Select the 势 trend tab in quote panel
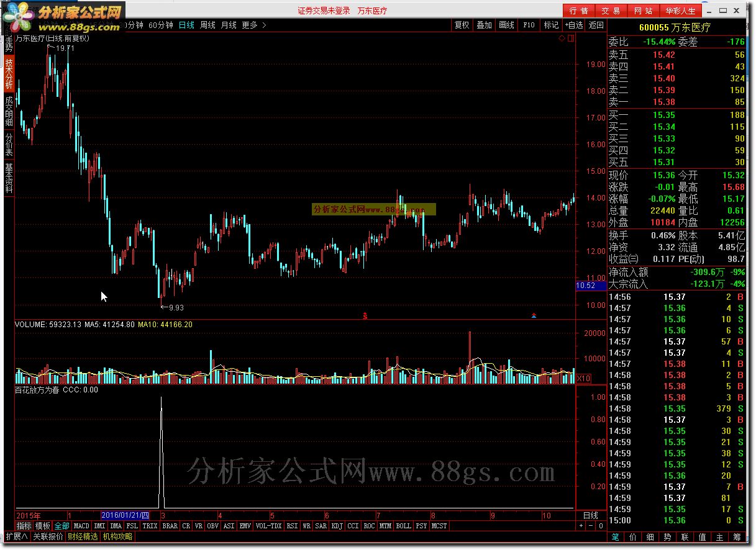This screenshot has height=550, width=756. 667,536
